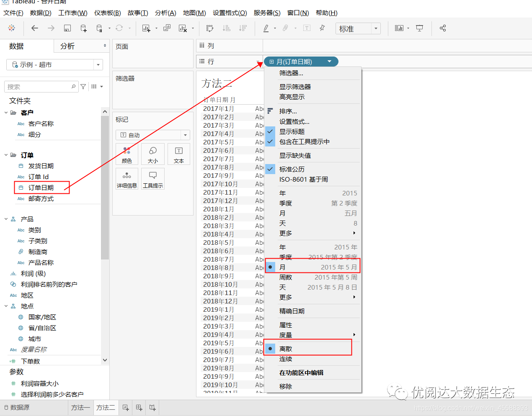532x416 pixels.
Task: Collapse the 订单 folder
Action: [6, 155]
